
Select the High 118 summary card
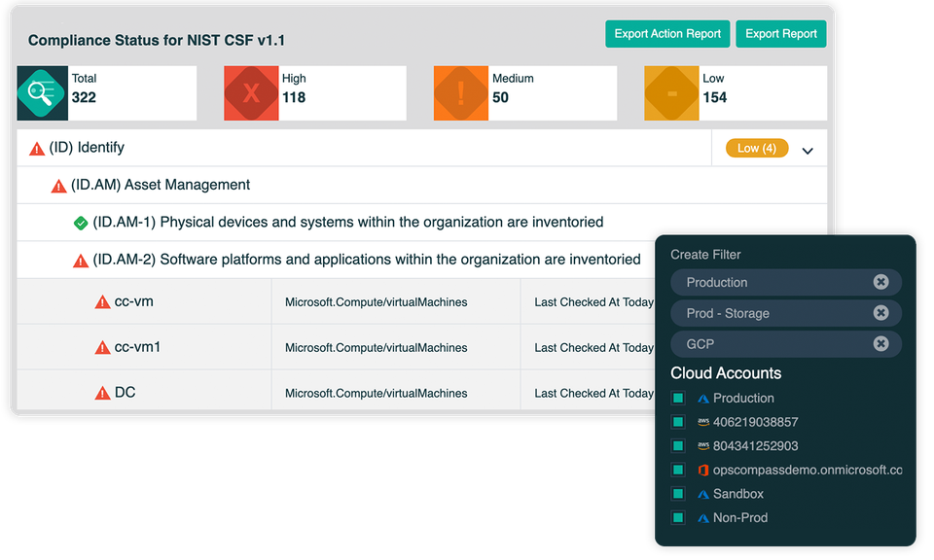(315, 93)
